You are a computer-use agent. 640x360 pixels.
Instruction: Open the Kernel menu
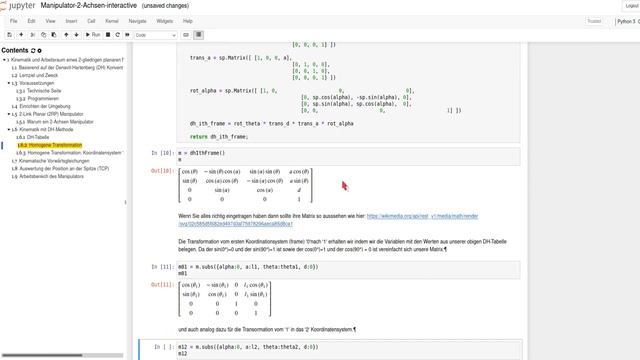point(111,21)
